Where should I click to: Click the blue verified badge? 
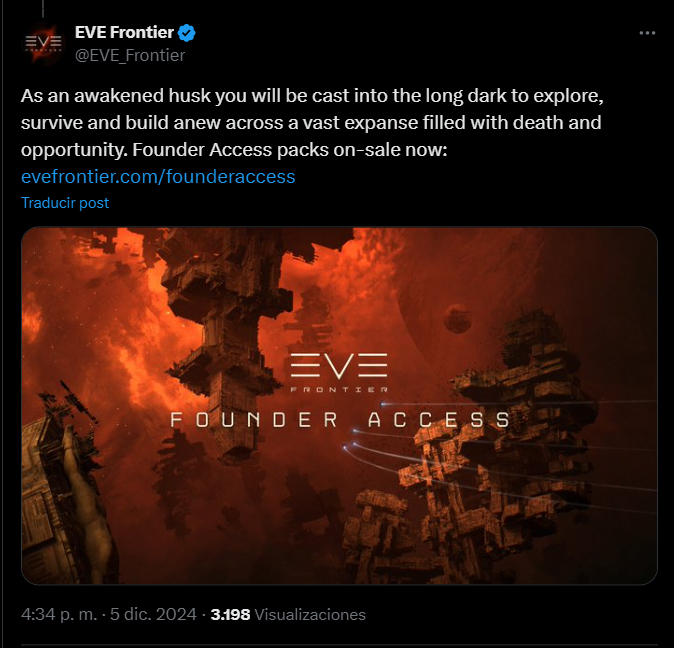(187, 33)
